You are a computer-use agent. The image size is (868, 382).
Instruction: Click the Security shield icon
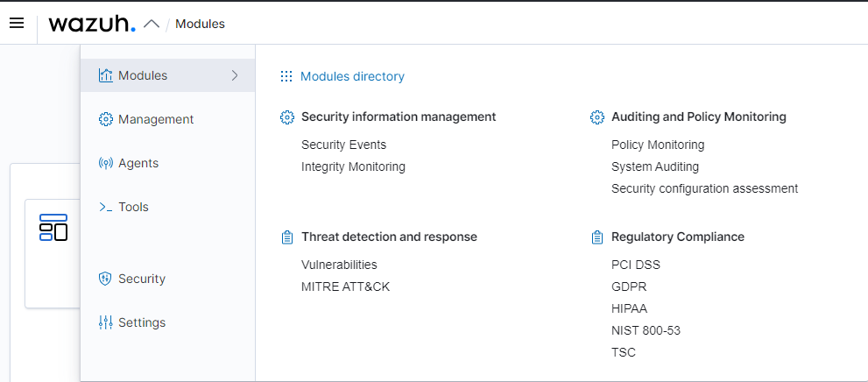tap(105, 279)
